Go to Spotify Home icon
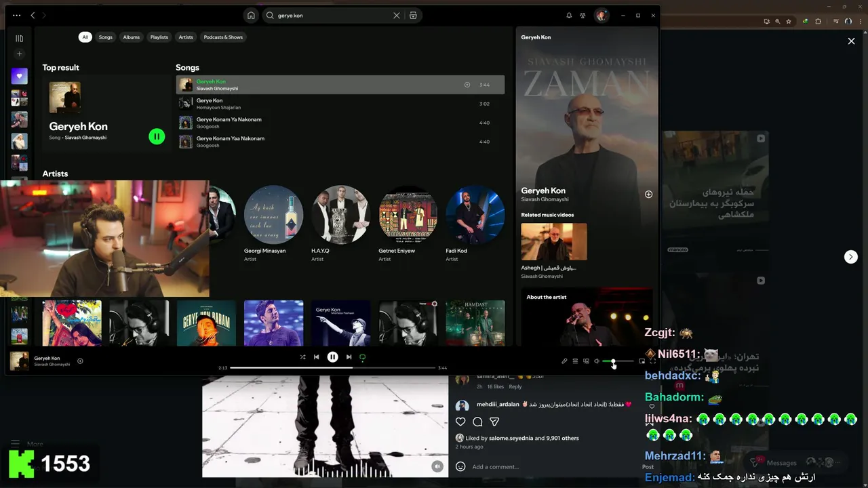Screen dimensions: 868x488 tap(251, 15)
